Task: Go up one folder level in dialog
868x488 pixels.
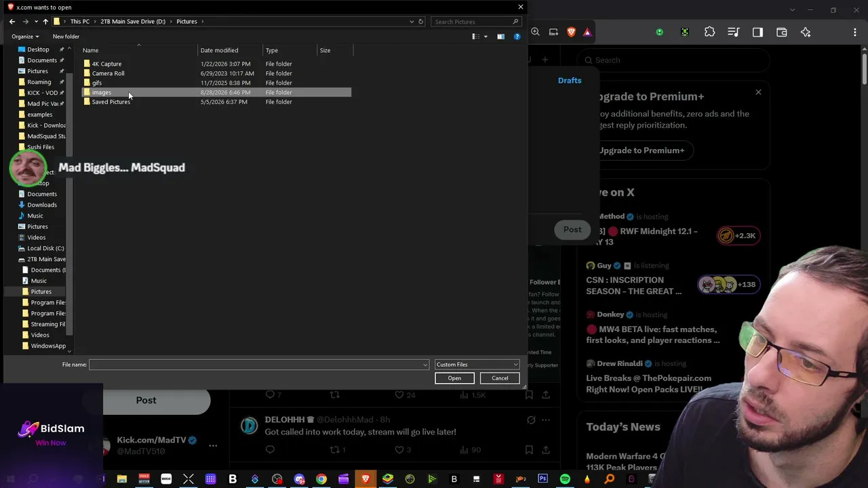Action: [45, 22]
